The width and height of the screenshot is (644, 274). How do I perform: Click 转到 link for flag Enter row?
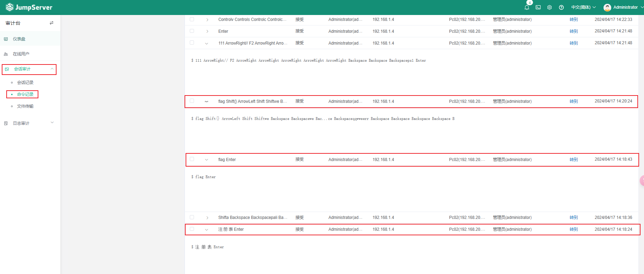574,160
